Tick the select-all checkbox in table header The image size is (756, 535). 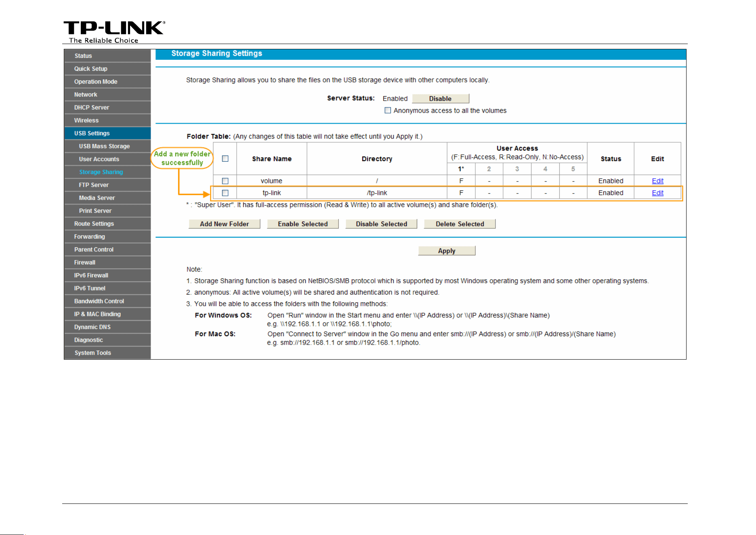[225, 159]
